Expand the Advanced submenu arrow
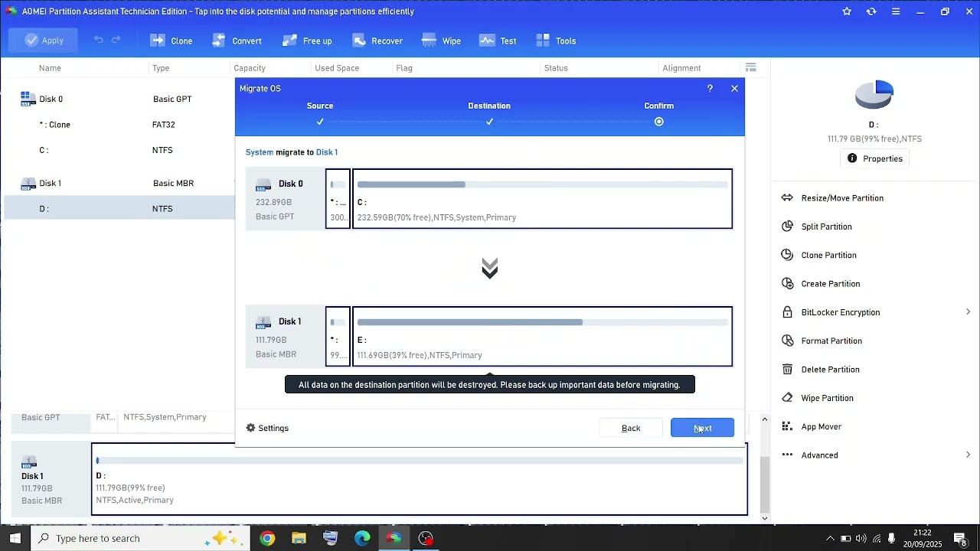Screen dimensions: 980x551 click(x=968, y=455)
